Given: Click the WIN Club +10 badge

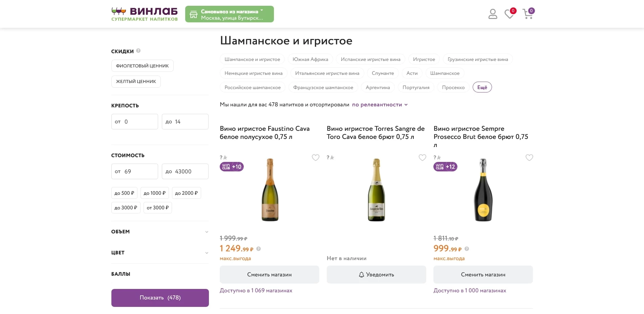Looking at the screenshot, I should point(232,167).
